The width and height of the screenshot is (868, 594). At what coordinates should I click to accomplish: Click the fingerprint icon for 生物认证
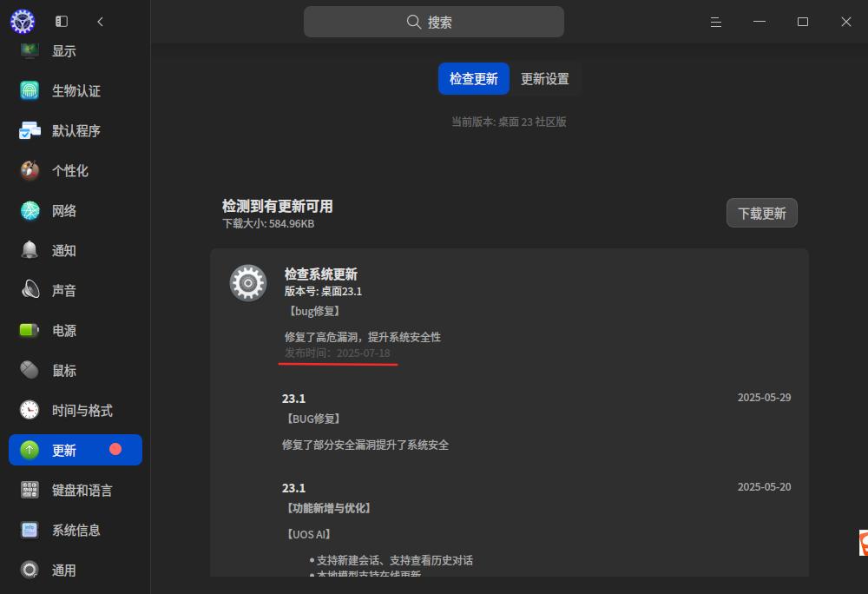tap(30, 90)
